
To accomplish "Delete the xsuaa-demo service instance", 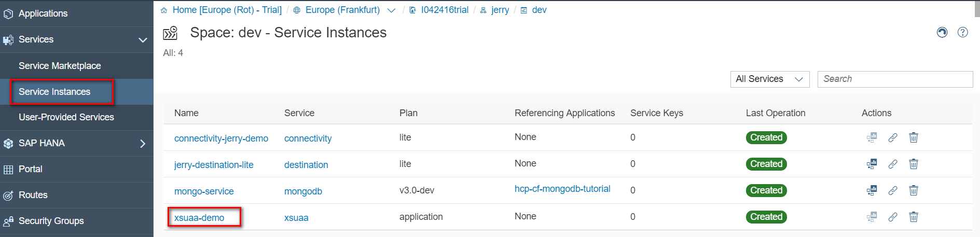I will [x=913, y=217].
